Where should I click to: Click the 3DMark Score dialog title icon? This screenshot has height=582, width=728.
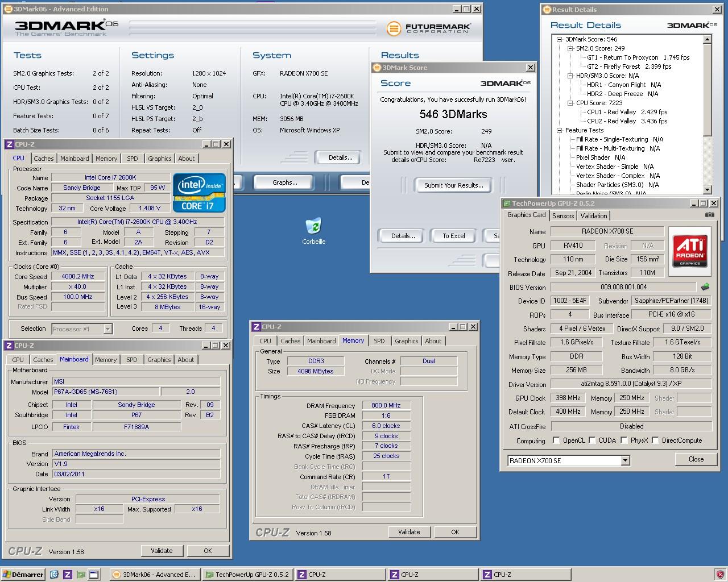[377, 67]
